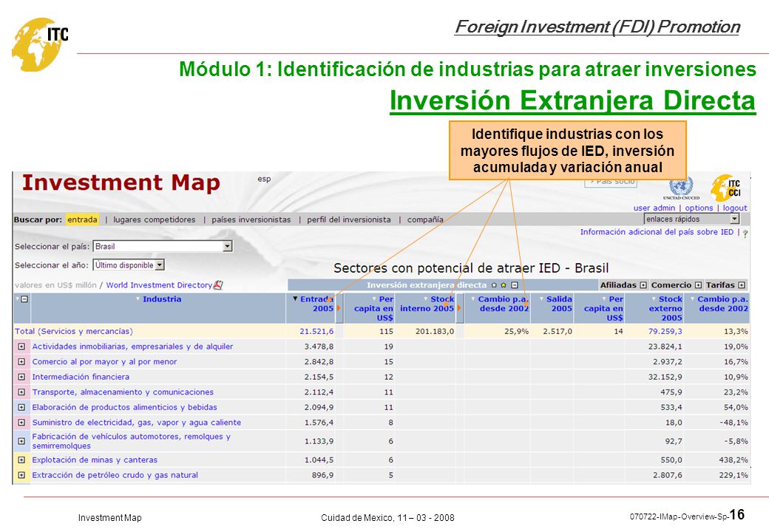Open the Intermediación financiera industry link
Screen dimensions: 769x532
81,377
